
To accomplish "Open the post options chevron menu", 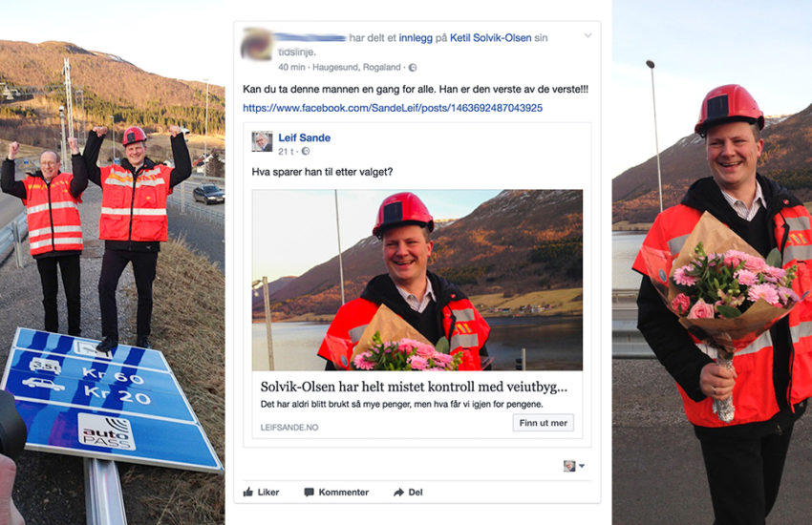I will [x=588, y=35].
